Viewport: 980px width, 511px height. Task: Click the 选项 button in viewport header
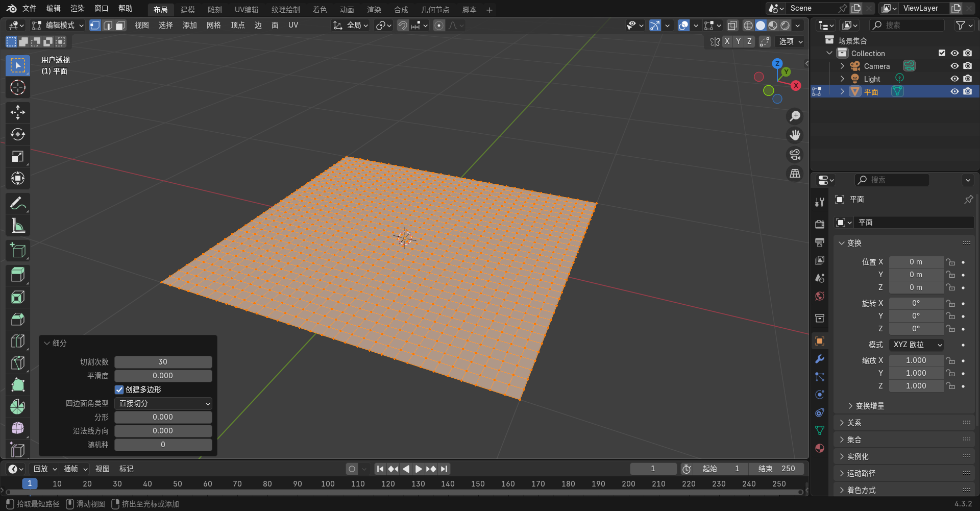point(790,42)
